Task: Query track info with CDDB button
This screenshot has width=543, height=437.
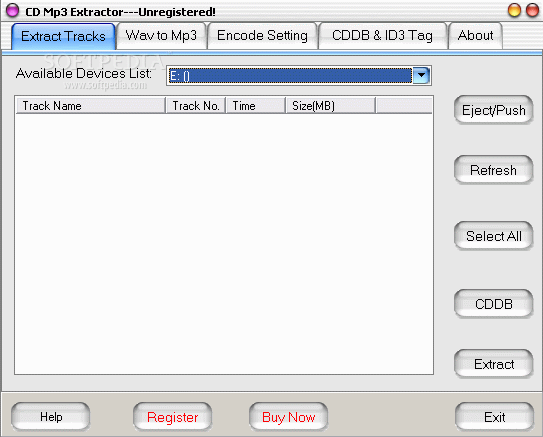Action: [x=493, y=304]
